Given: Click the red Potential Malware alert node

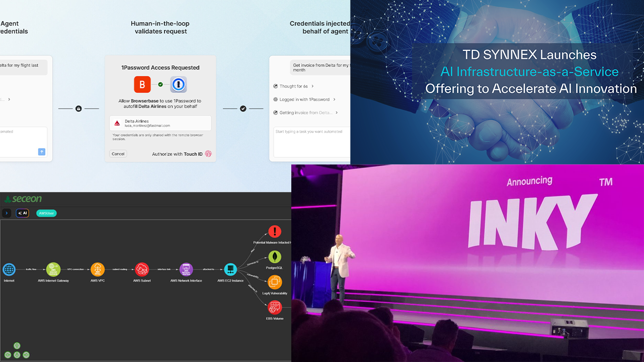Looking at the screenshot, I should click(x=274, y=231).
